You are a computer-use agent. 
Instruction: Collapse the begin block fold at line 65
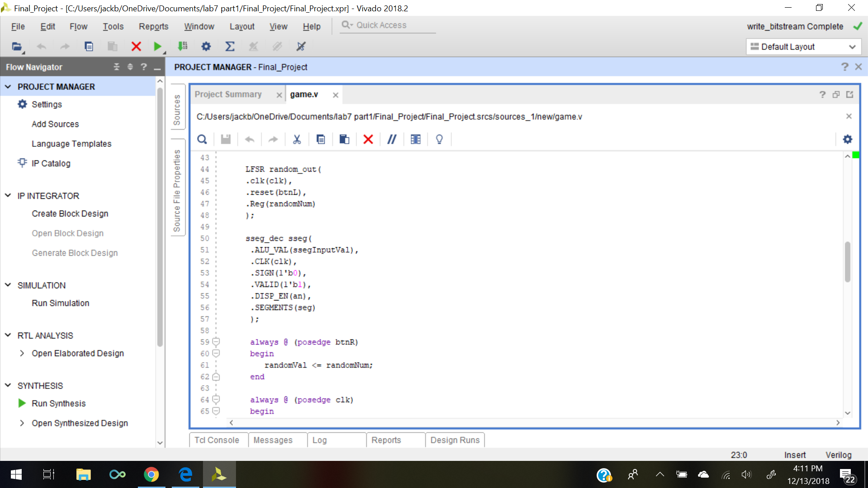(x=216, y=411)
